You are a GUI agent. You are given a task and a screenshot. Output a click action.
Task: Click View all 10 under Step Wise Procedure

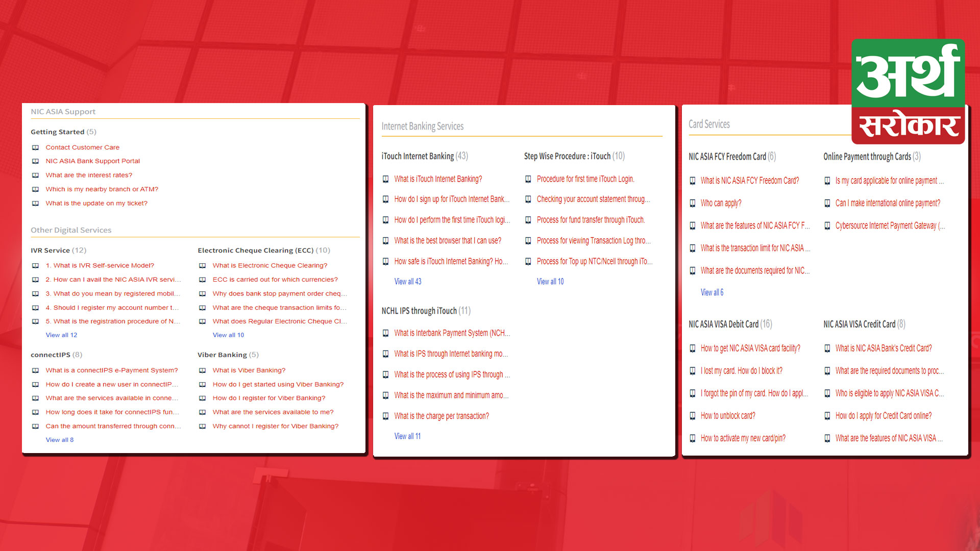click(550, 282)
